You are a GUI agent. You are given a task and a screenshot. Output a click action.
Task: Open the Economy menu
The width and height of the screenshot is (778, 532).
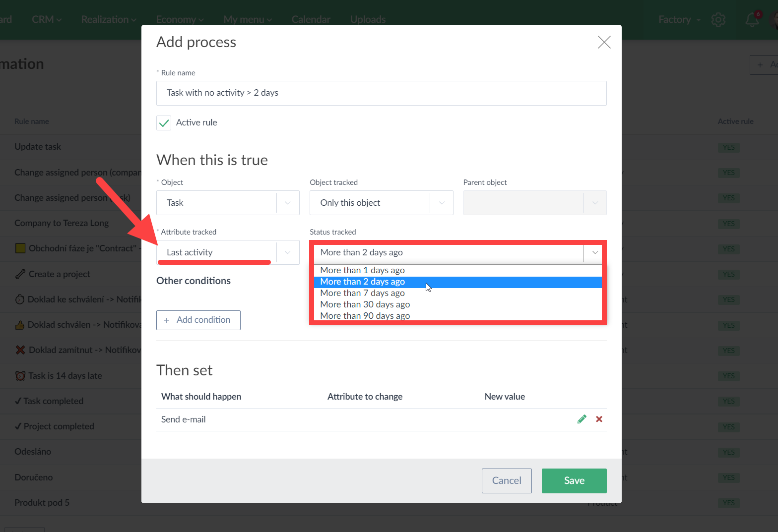click(x=180, y=19)
